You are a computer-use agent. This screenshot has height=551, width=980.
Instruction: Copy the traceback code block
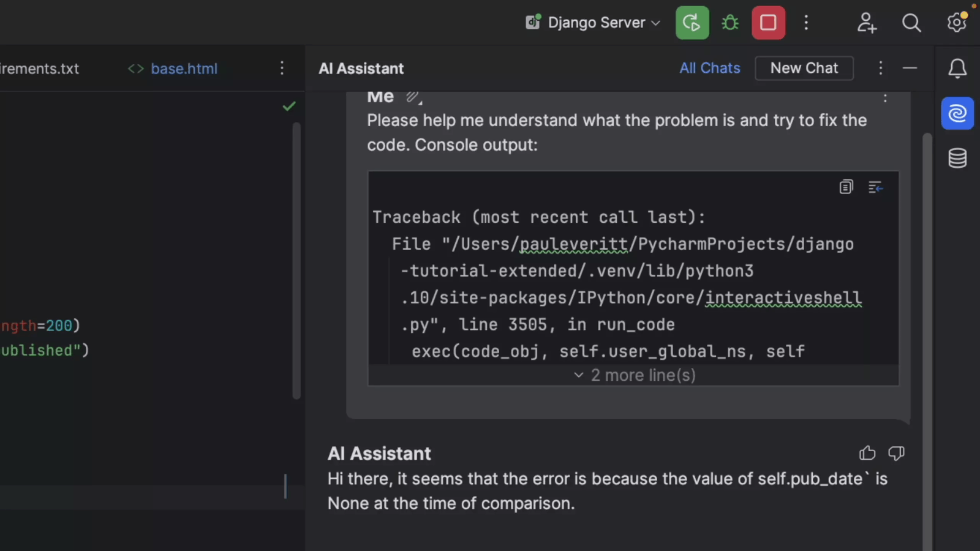[x=846, y=187]
